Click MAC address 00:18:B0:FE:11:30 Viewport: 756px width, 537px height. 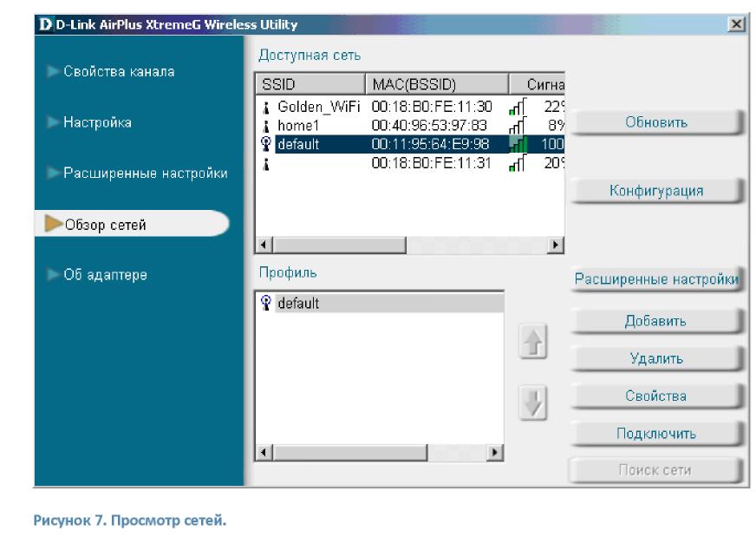click(x=432, y=107)
